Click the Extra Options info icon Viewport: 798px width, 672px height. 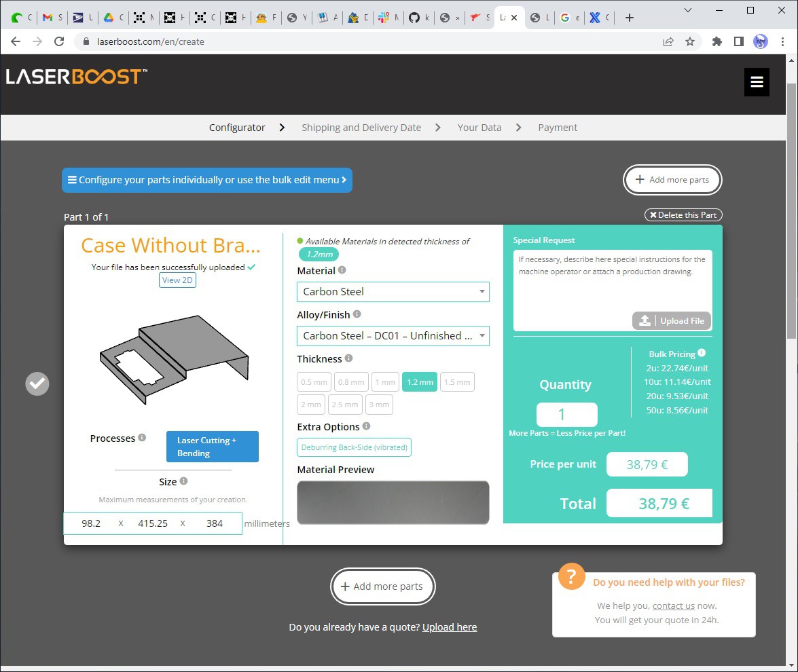366,426
